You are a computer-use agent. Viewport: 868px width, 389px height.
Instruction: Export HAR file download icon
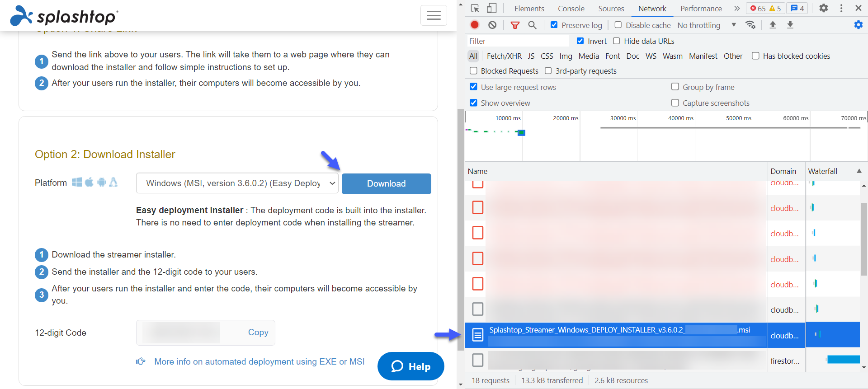790,25
